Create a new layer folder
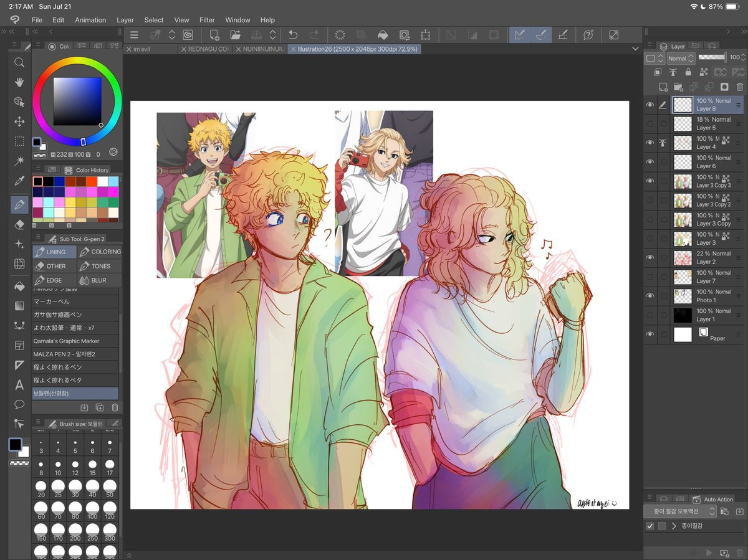748x560 pixels. [678, 87]
